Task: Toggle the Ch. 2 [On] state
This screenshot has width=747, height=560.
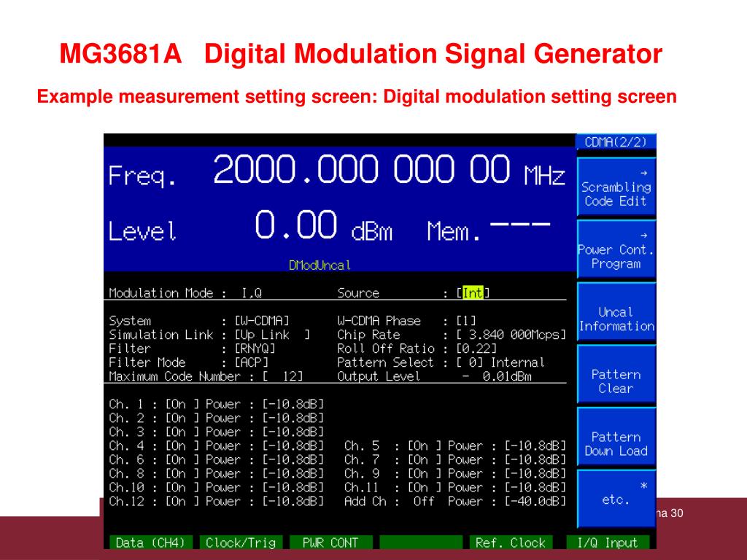Action: tap(182, 418)
